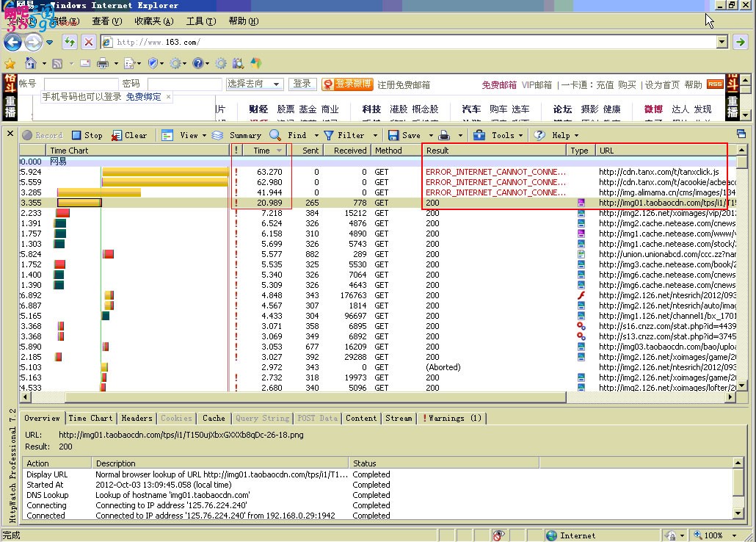The image size is (756, 542).
Task: Switch to the Headers tab
Action: (137, 419)
